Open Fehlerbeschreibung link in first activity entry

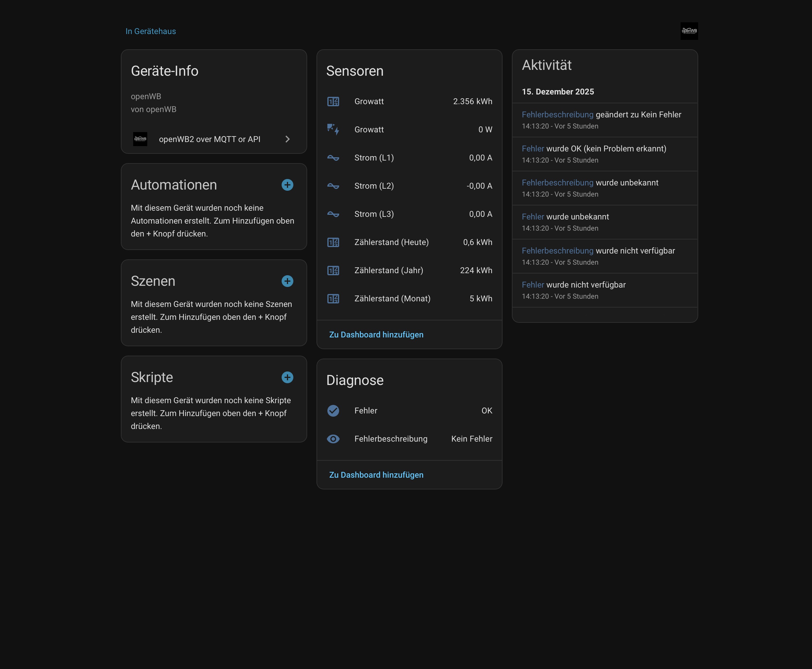(557, 115)
